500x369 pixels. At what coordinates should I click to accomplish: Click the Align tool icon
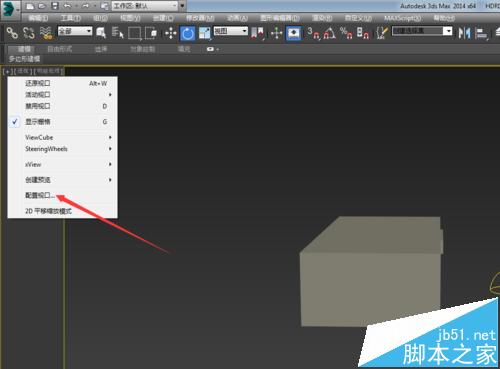coord(481,33)
